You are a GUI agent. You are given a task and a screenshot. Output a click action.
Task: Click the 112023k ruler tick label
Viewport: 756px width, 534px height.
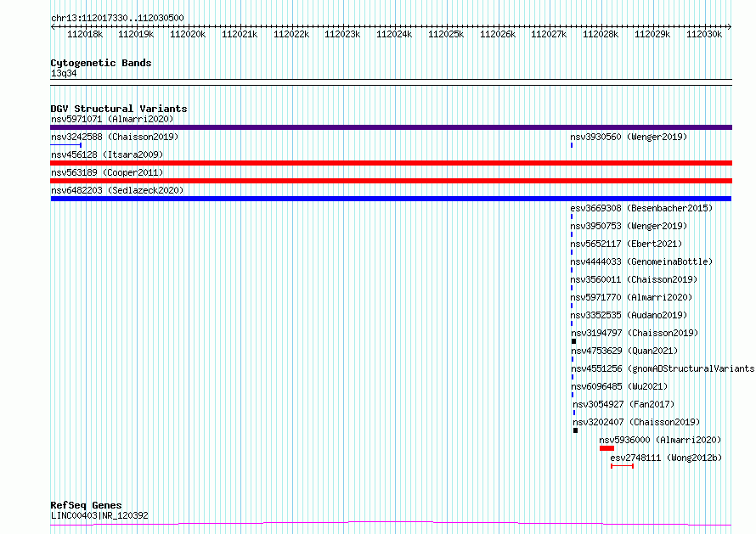click(x=342, y=34)
